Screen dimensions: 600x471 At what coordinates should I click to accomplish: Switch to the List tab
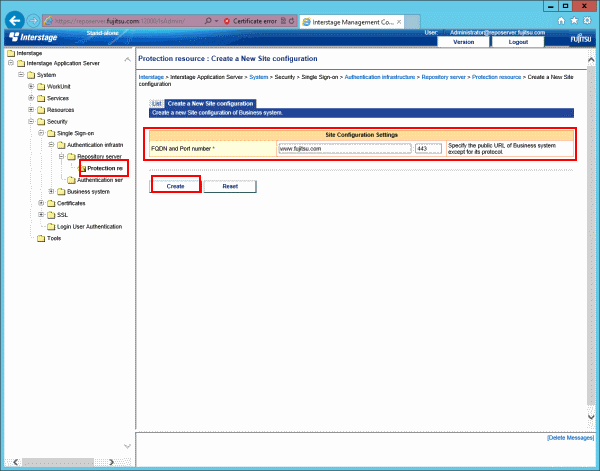coord(157,104)
